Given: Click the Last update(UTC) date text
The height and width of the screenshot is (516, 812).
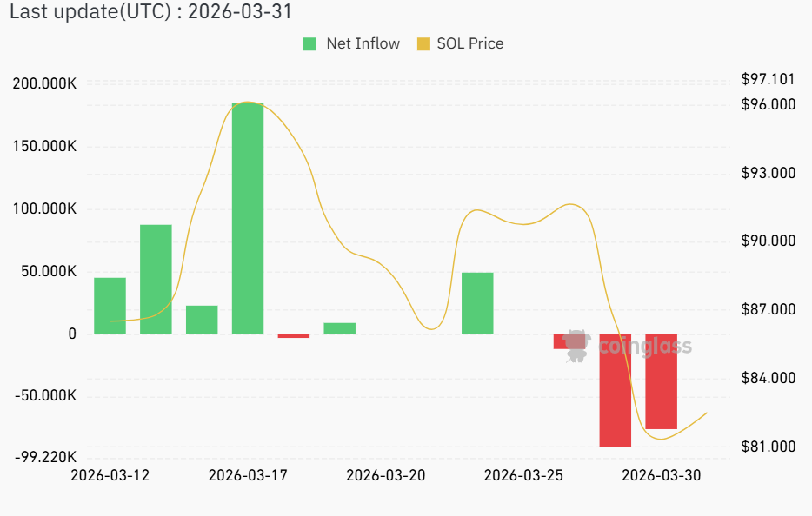Looking at the screenshot, I should [x=146, y=12].
